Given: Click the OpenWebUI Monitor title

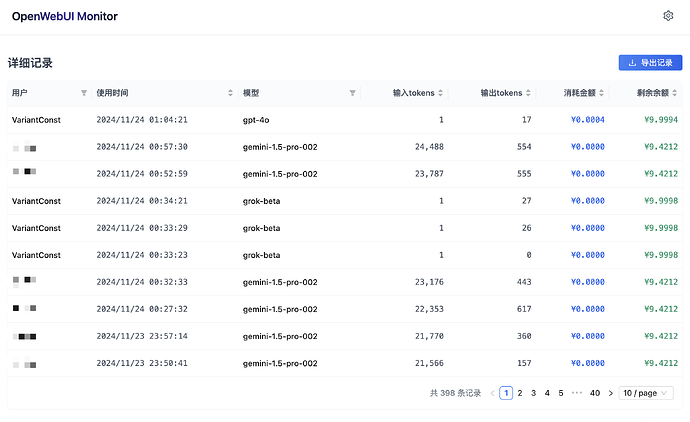Looking at the screenshot, I should 65,16.
